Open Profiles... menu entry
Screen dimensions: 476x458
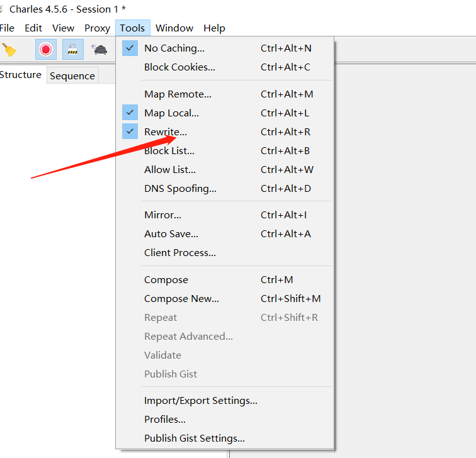[x=225, y=419]
